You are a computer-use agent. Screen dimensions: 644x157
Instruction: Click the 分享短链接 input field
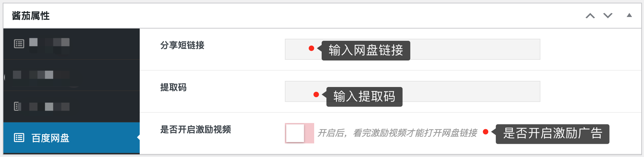413,49
